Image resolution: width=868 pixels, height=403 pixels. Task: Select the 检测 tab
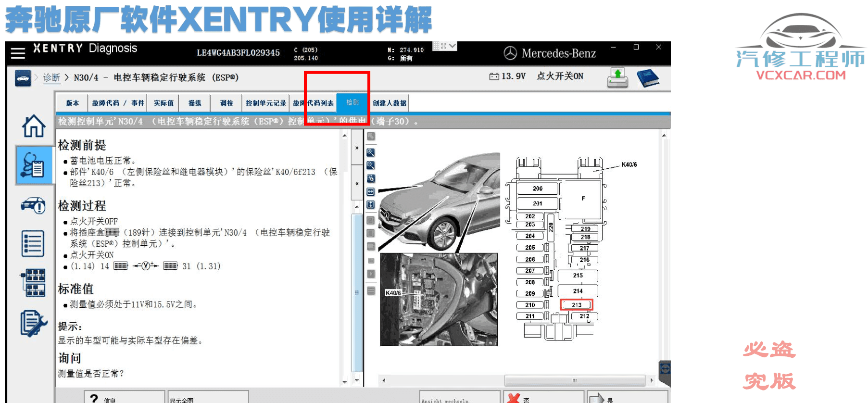[x=352, y=102]
